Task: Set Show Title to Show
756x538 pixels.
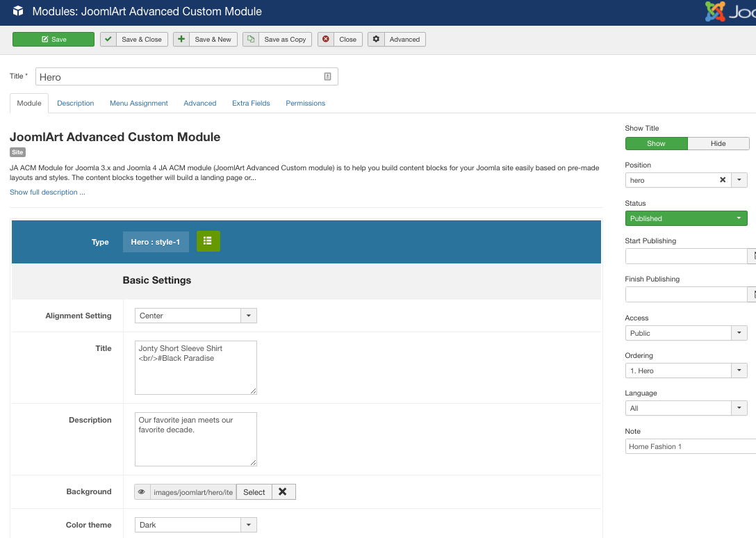Action: click(x=656, y=144)
